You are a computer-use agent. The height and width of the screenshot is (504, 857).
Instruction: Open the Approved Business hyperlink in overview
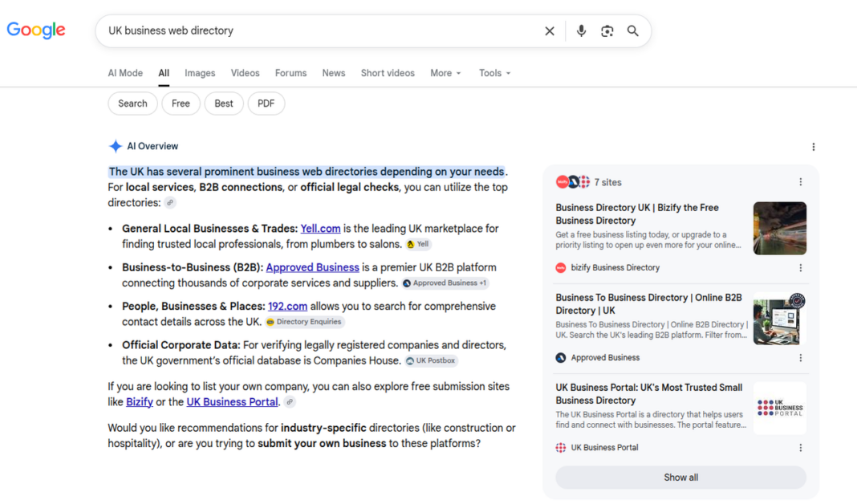tap(313, 267)
